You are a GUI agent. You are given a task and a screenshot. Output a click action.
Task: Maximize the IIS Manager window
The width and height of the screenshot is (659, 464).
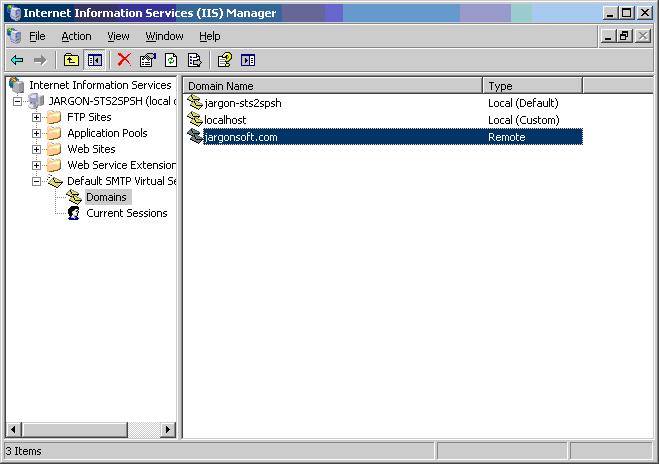click(x=627, y=13)
